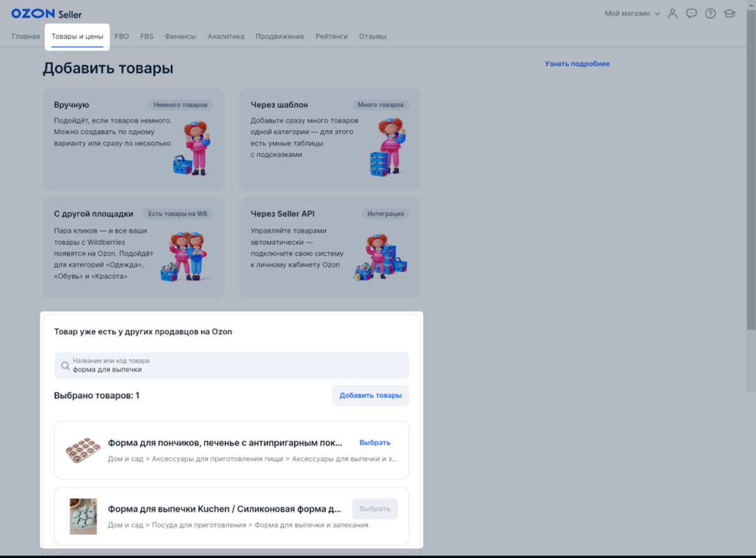Focus the Название или код товара search field
The image size is (756, 558).
tap(232, 365)
